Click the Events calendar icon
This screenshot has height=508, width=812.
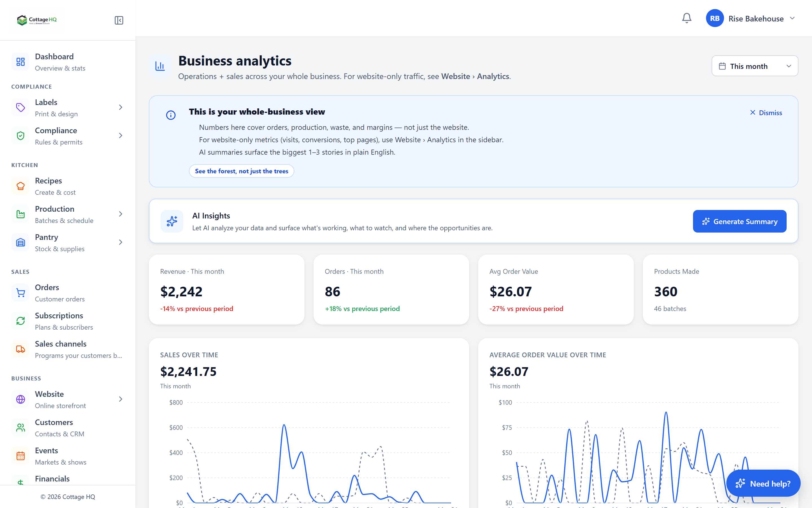pos(21,456)
